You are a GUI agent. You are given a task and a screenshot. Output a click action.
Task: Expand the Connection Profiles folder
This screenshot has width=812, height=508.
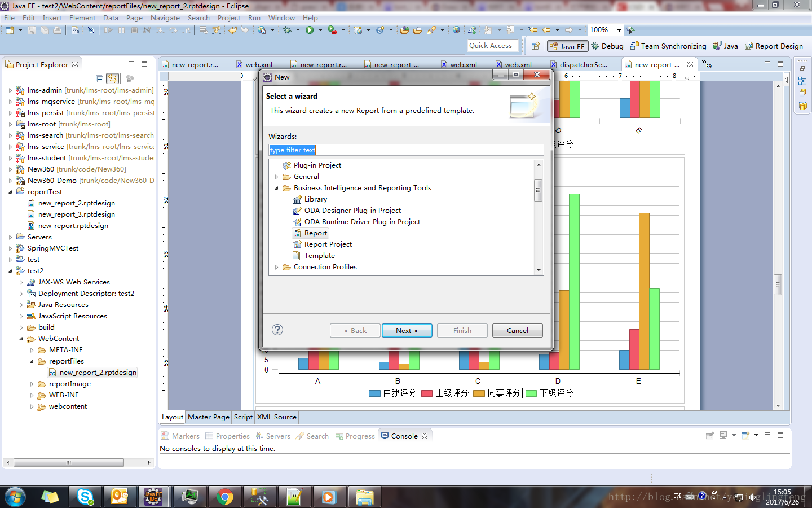(x=276, y=267)
